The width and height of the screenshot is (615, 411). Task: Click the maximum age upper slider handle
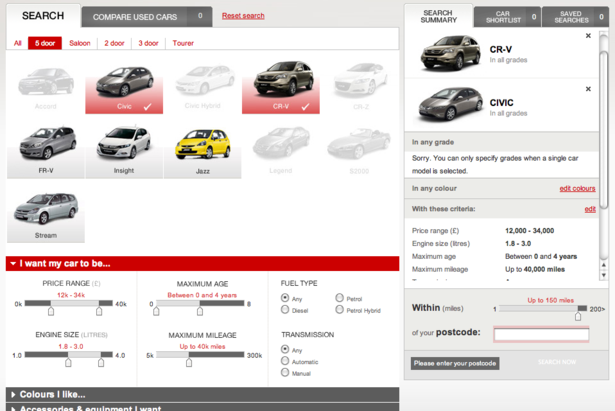200,311
